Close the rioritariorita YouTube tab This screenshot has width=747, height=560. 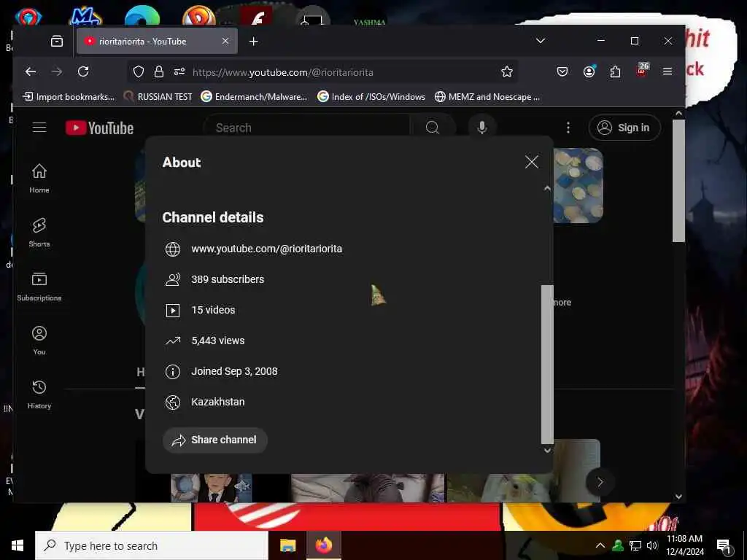225,41
